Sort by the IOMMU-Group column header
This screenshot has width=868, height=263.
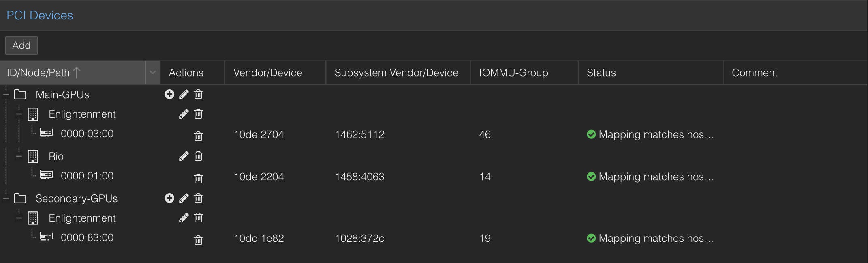524,73
